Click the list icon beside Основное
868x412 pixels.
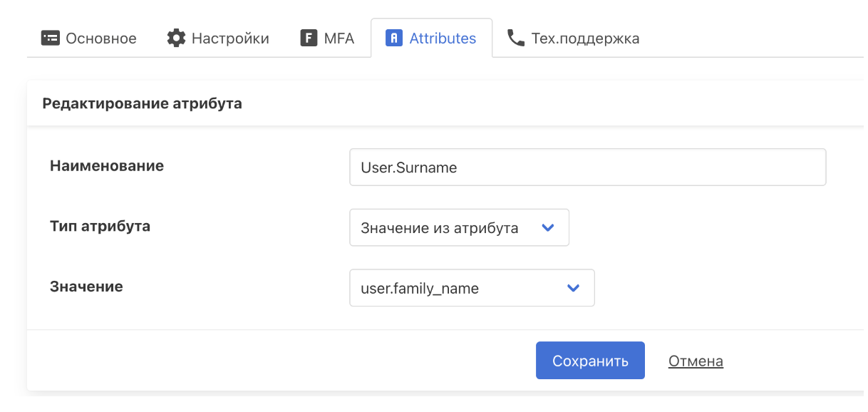point(51,38)
